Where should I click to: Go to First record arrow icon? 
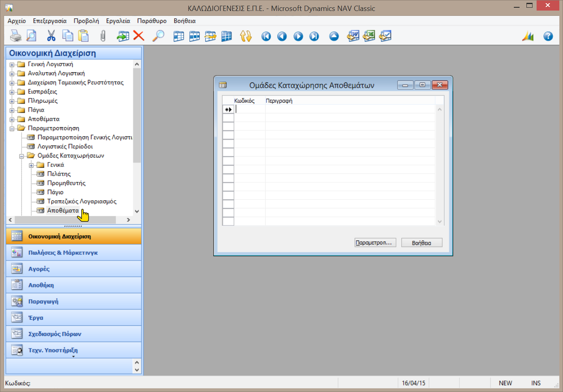[x=266, y=37]
